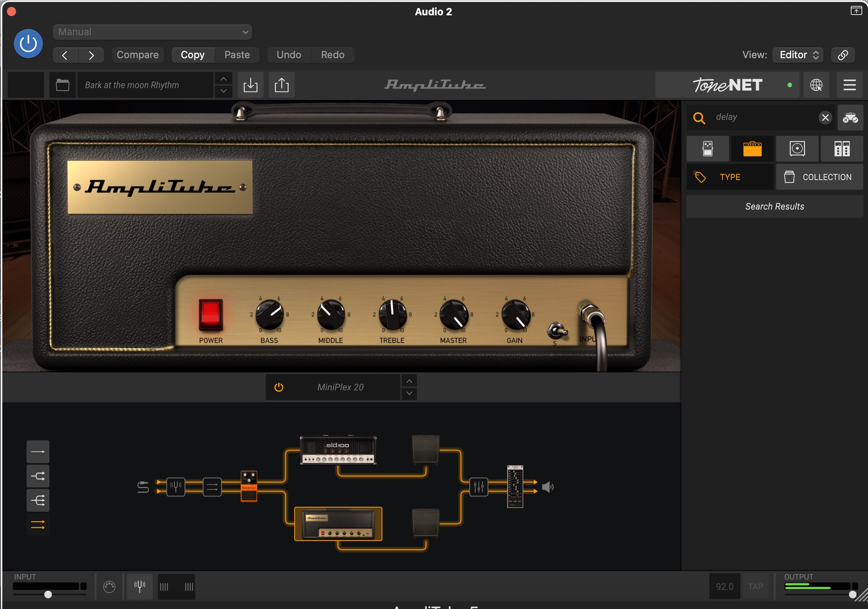The height and width of the screenshot is (609, 868).
Task: Click the Bark at the moon Rhythm preset name
Action: tap(145, 85)
